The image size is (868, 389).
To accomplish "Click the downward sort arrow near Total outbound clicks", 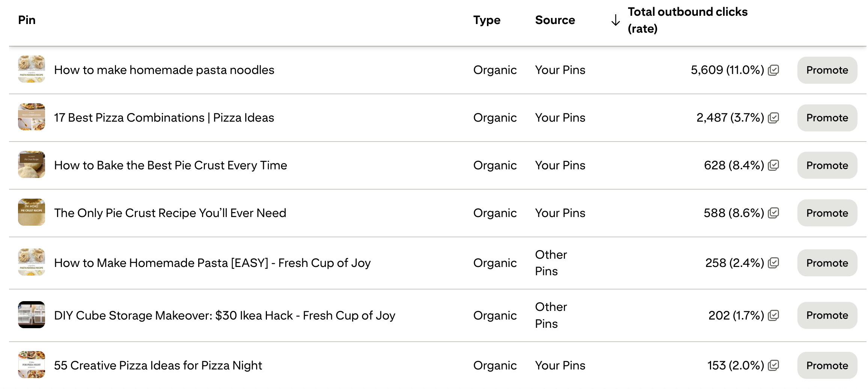I will 615,20.
